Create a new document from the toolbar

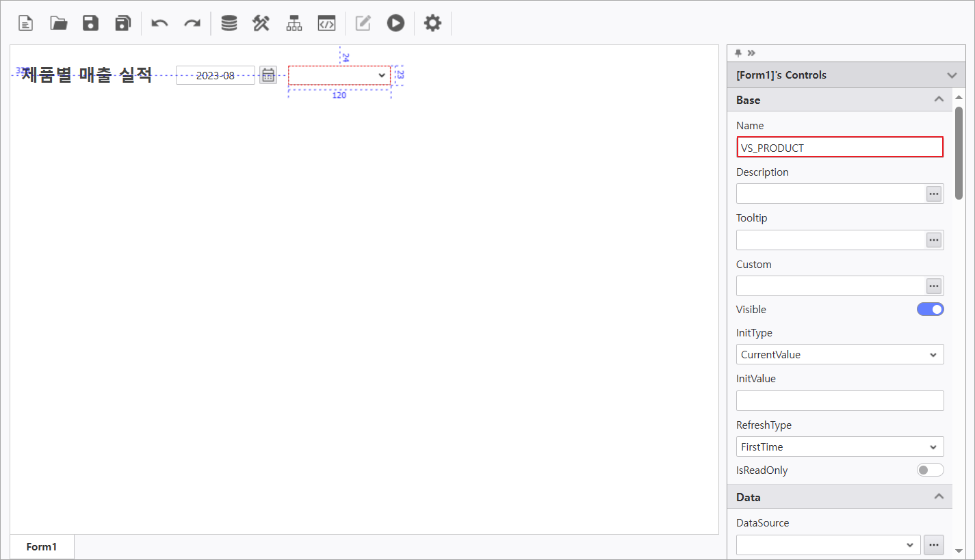pyautogui.click(x=25, y=23)
